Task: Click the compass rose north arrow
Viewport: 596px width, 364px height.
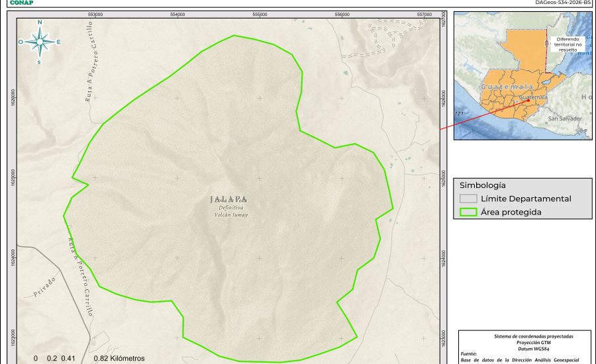Action: coord(40,42)
